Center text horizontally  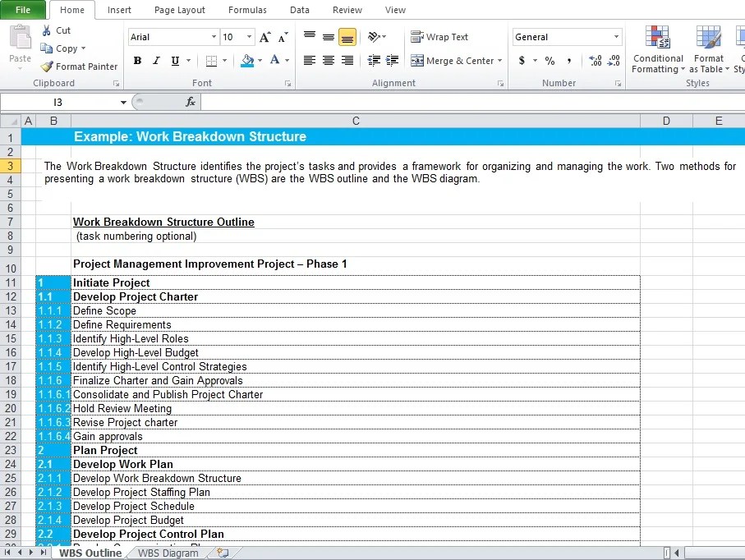pyautogui.click(x=329, y=60)
